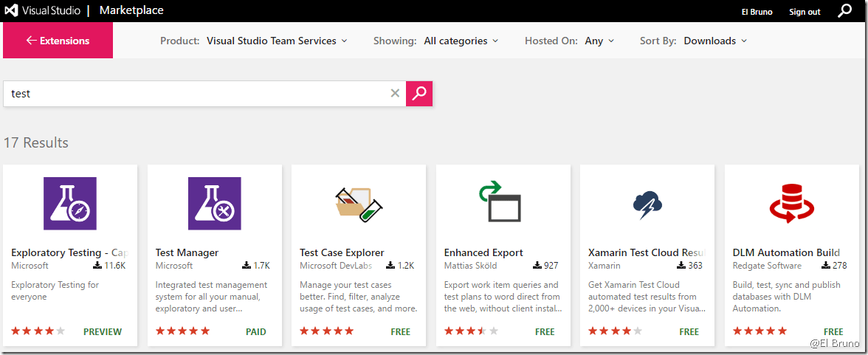The width and height of the screenshot is (868, 355).
Task: Open the Test Manager extension icon
Action: [x=214, y=204]
